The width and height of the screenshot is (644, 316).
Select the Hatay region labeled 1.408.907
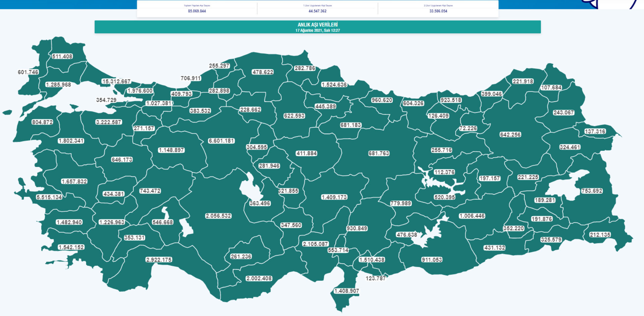(346, 291)
